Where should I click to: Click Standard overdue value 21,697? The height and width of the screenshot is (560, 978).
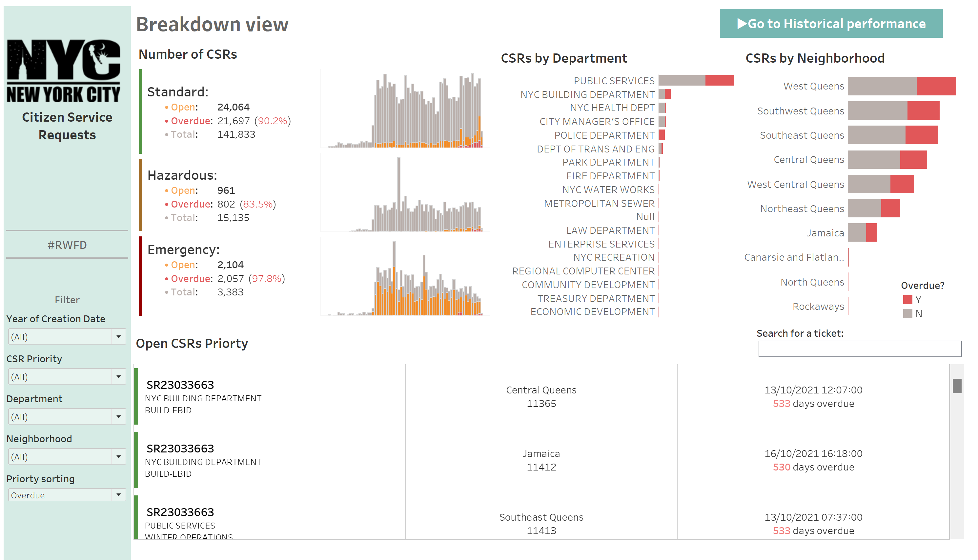[234, 121]
